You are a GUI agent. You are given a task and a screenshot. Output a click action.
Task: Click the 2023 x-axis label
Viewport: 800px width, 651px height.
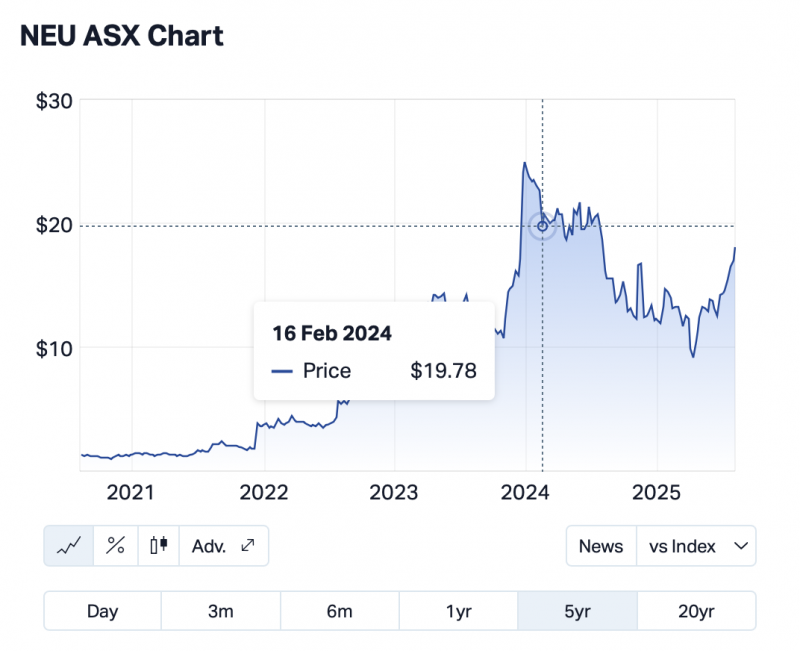394,491
